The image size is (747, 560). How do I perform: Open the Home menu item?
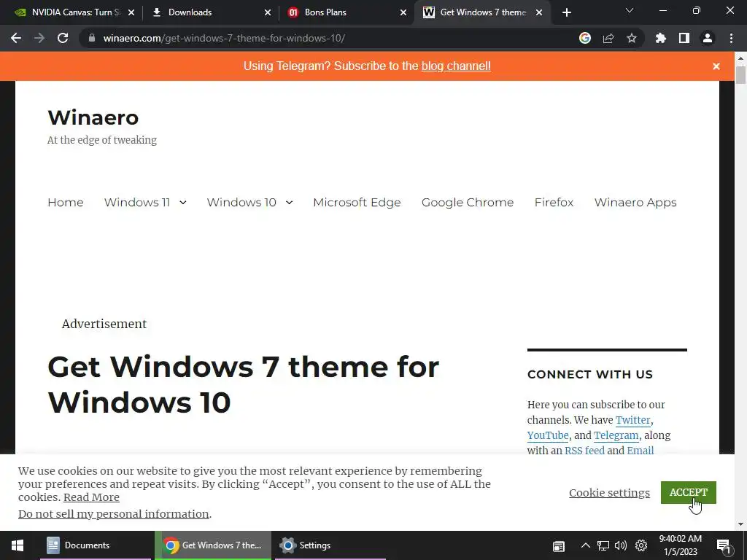pos(65,203)
